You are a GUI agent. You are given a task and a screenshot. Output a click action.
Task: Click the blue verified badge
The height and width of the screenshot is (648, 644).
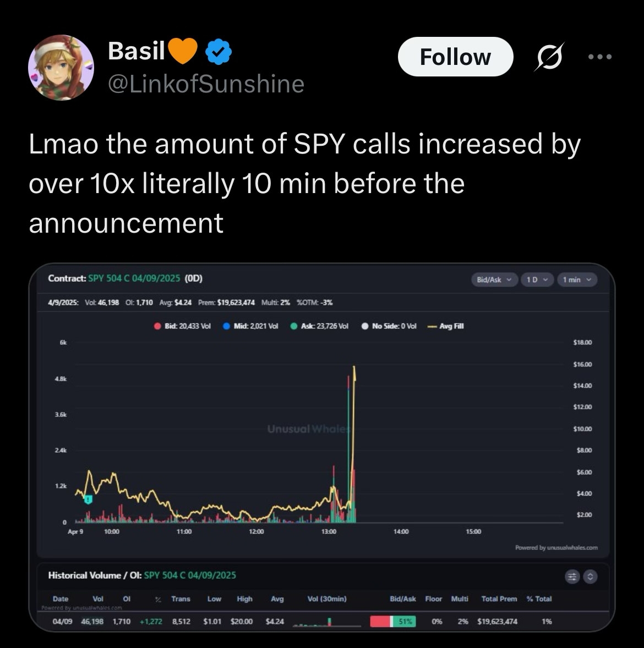point(218,52)
